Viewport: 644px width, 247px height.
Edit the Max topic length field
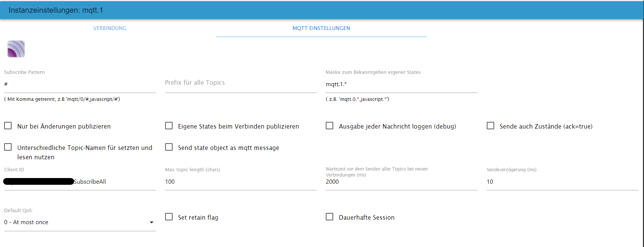(240, 182)
